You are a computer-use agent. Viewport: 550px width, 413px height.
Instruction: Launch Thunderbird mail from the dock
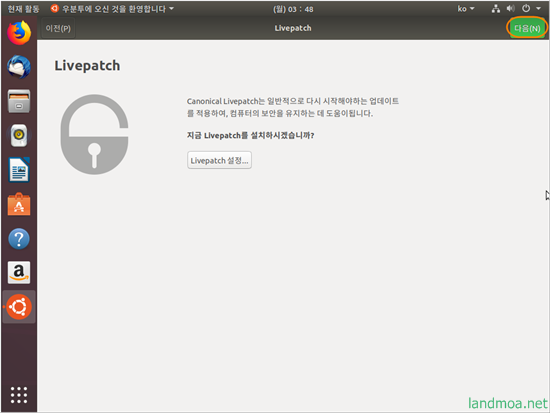(x=19, y=67)
